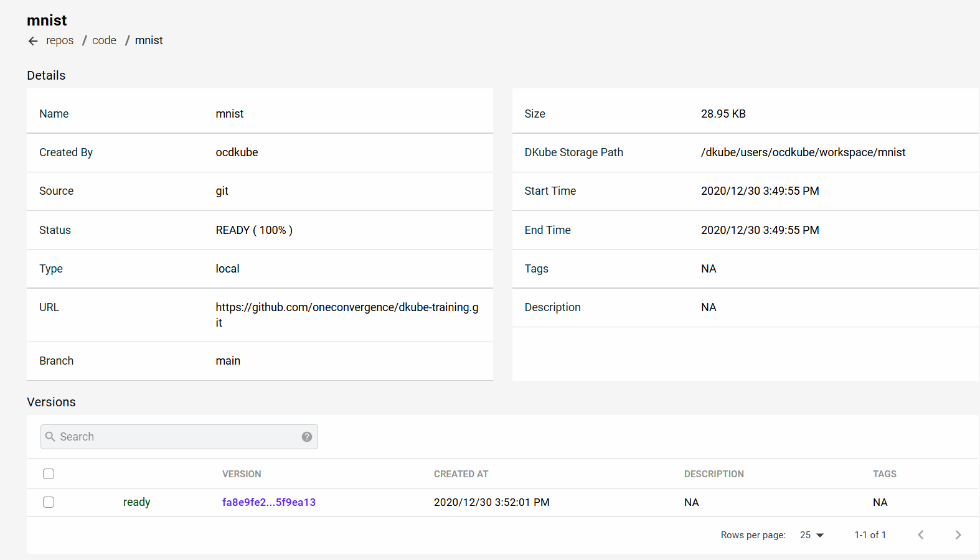The height and width of the screenshot is (560, 980).
Task: Click the End Time value
Action: (x=760, y=230)
